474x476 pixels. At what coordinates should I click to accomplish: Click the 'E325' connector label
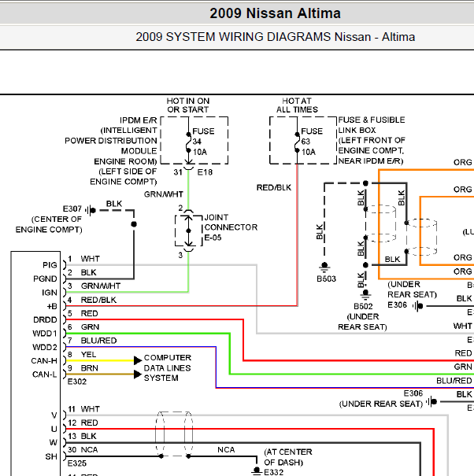pos(77,463)
